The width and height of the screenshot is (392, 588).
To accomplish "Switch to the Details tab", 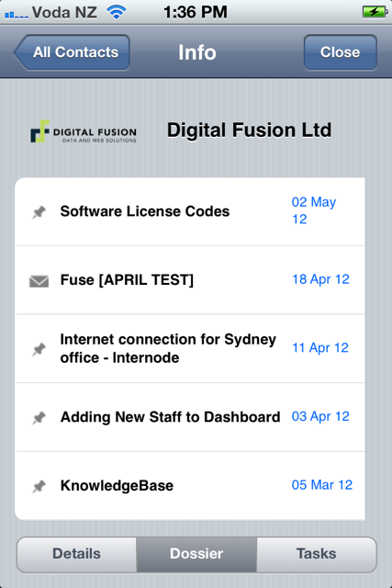I will pos(77,554).
